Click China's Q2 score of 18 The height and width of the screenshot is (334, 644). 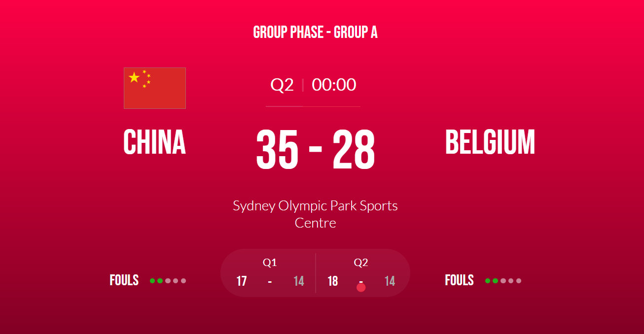click(333, 281)
